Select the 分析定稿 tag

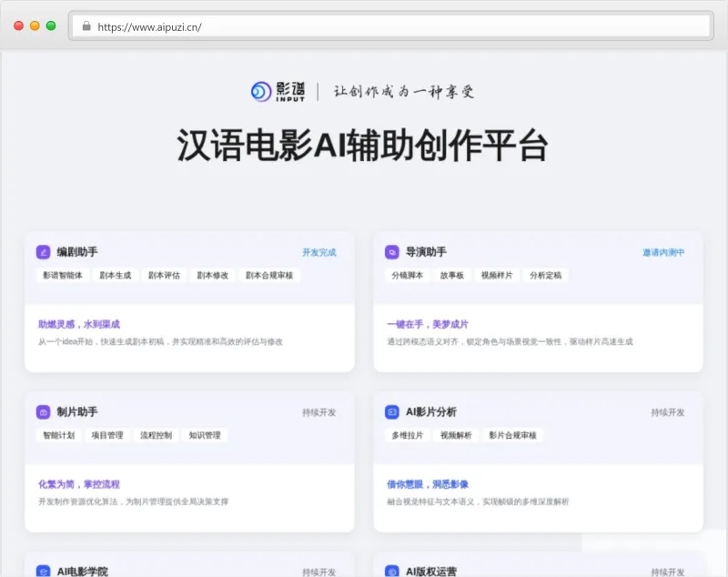click(x=545, y=275)
